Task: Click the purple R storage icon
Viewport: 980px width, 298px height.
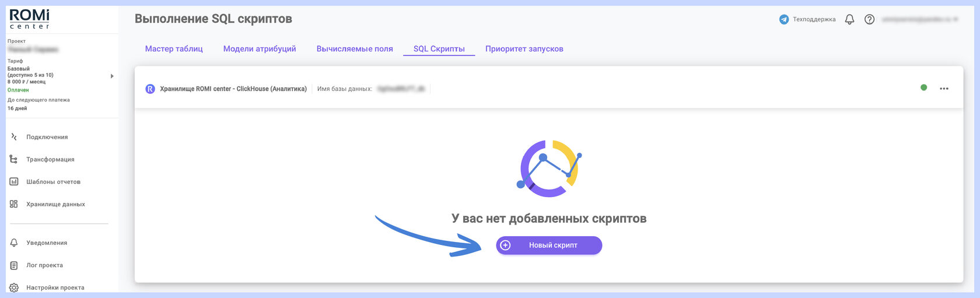Action: (x=150, y=89)
